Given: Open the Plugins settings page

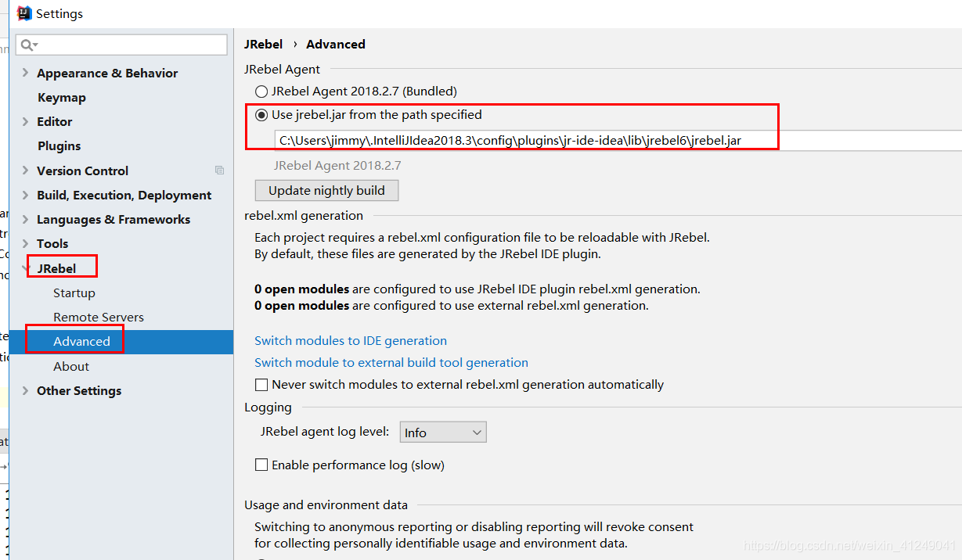Looking at the screenshot, I should (x=59, y=146).
